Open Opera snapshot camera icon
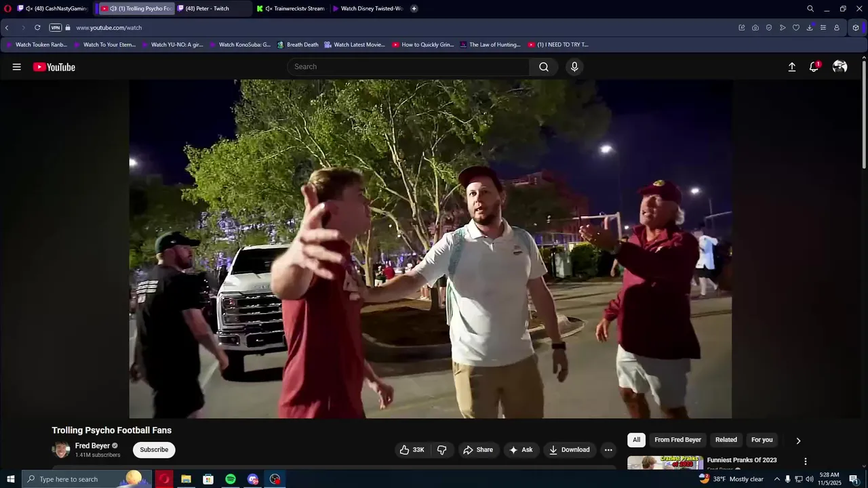 tap(755, 28)
